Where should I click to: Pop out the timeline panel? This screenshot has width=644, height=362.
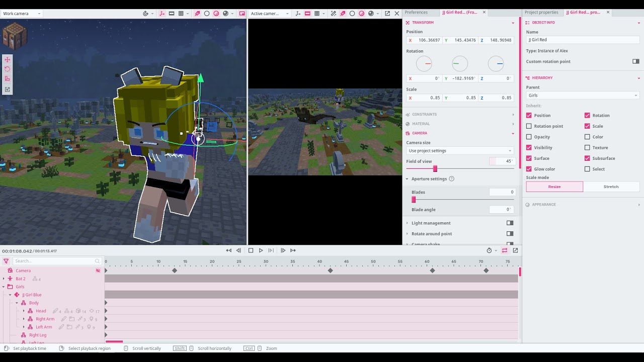coord(515,250)
